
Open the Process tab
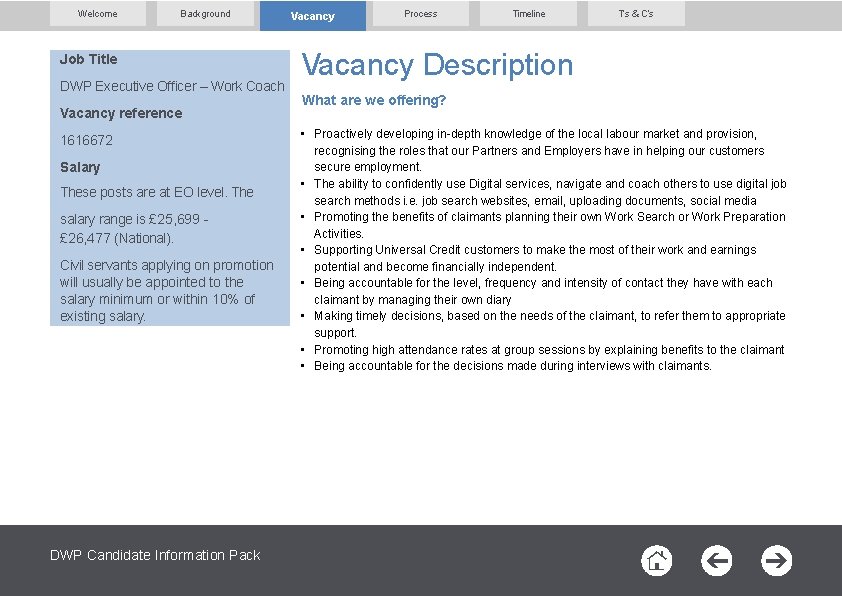pyautogui.click(x=420, y=14)
